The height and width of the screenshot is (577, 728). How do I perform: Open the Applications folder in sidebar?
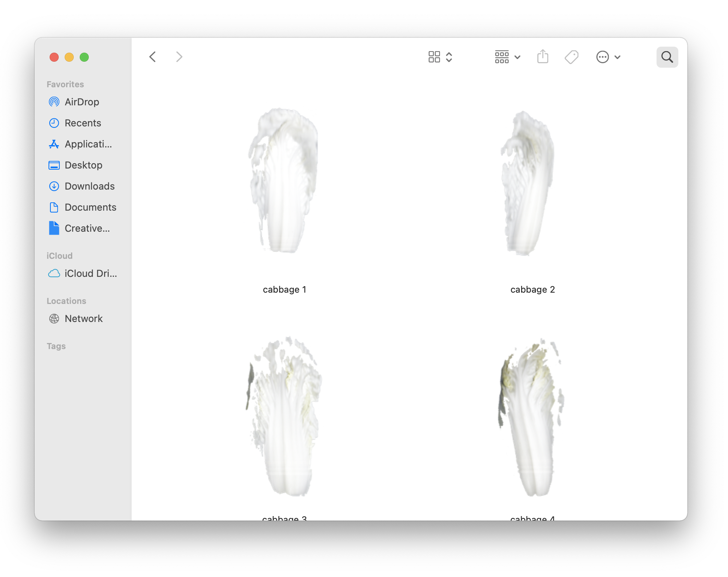click(83, 144)
